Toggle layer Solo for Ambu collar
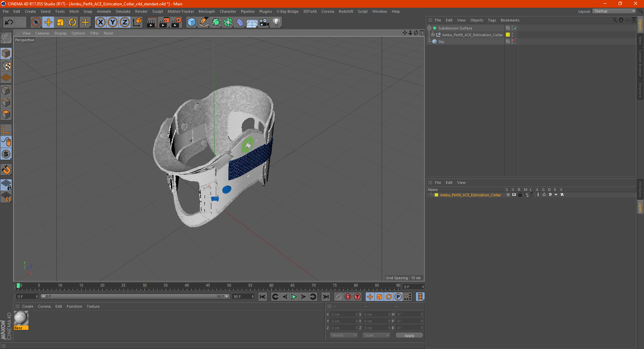This screenshot has width=644, height=349. click(508, 195)
